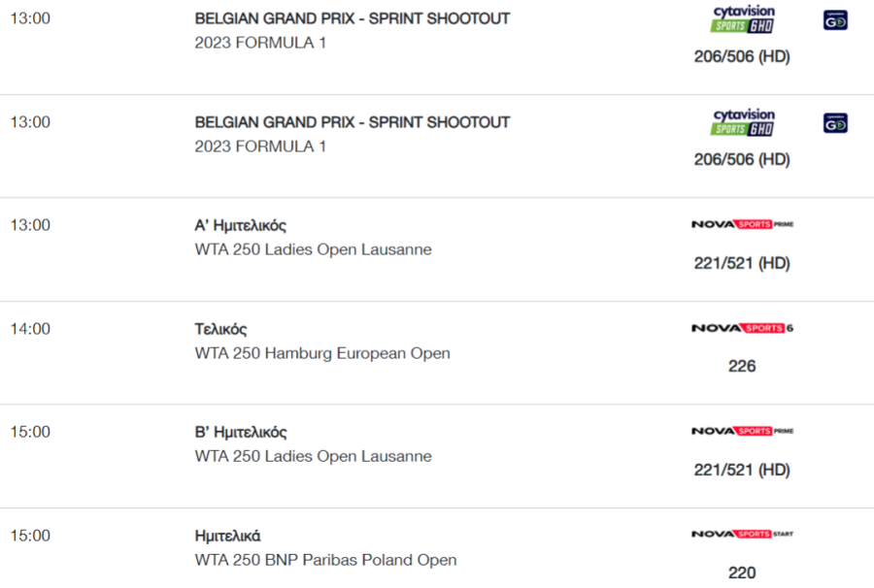Click first 2023 FORMULA 1 subtitle
This screenshot has height=588, width=874.
point(260,43)
